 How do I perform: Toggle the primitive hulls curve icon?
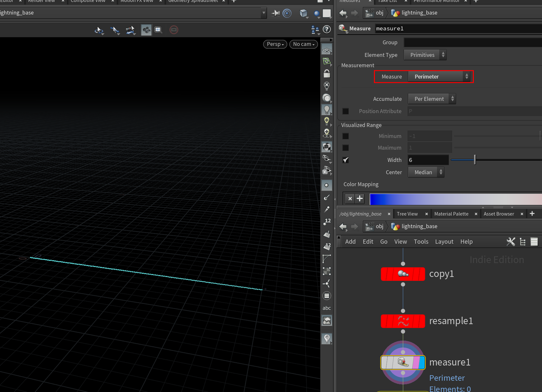click(327, 259)
